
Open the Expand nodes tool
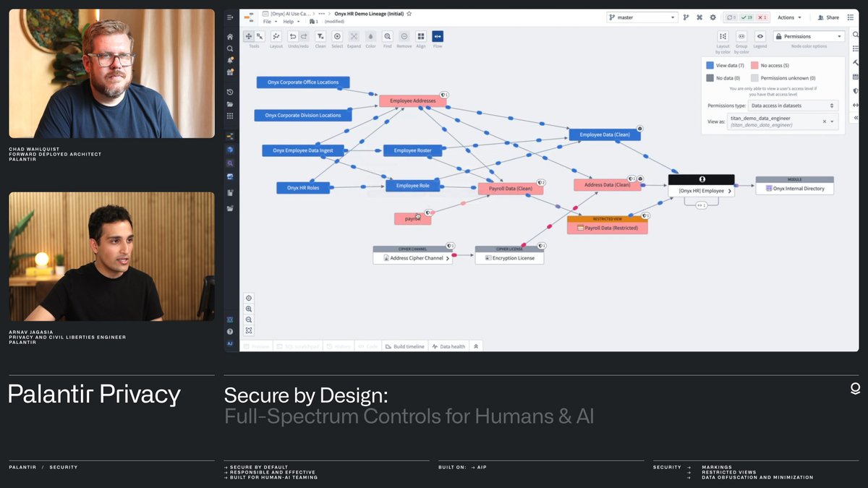354,36
